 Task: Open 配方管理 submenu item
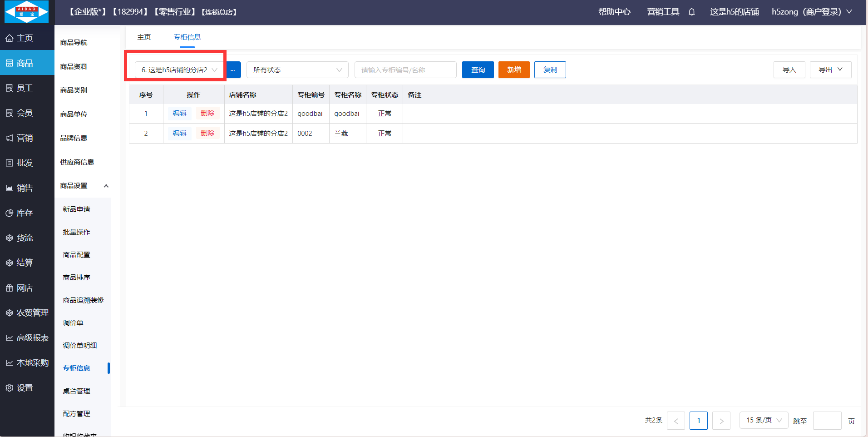(x=76, y=414)
